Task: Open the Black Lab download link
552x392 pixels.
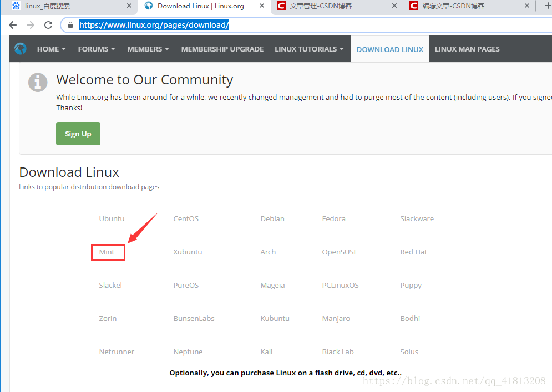Action: (338, 352)
